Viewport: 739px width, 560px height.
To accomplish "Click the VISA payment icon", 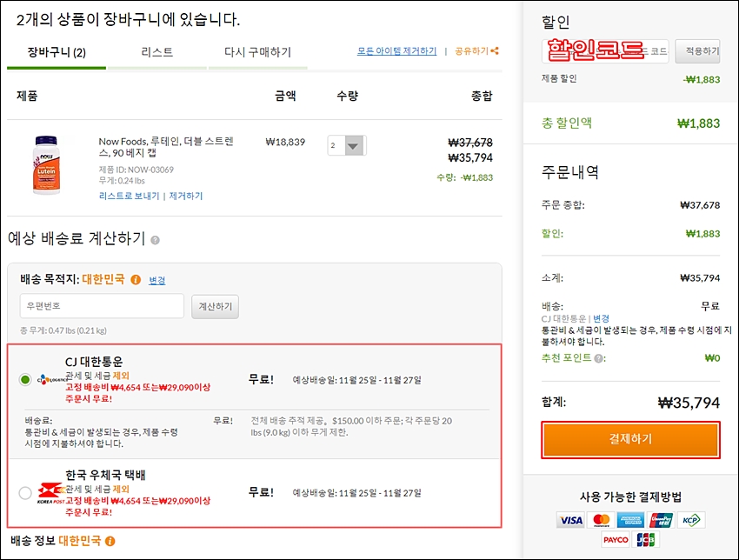I will (x=570, y=520).
